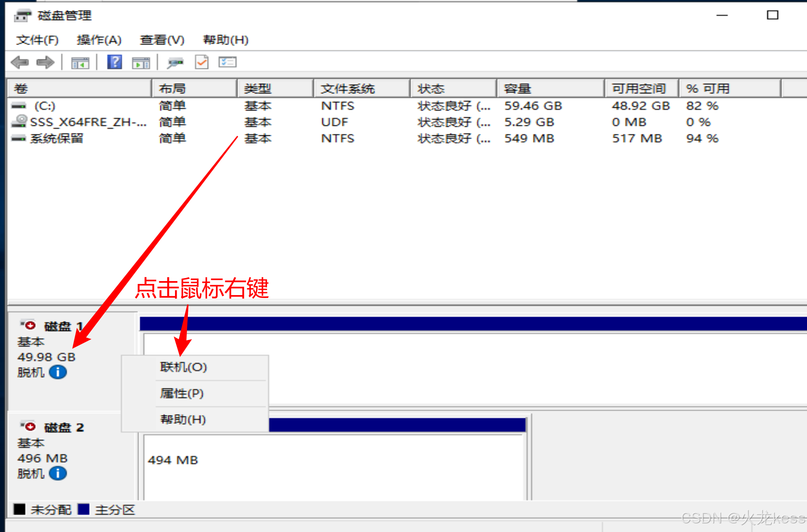Open the 查看(V) menu
The height and width of the screenshot is (532, 807).
(x=162, y=40)
